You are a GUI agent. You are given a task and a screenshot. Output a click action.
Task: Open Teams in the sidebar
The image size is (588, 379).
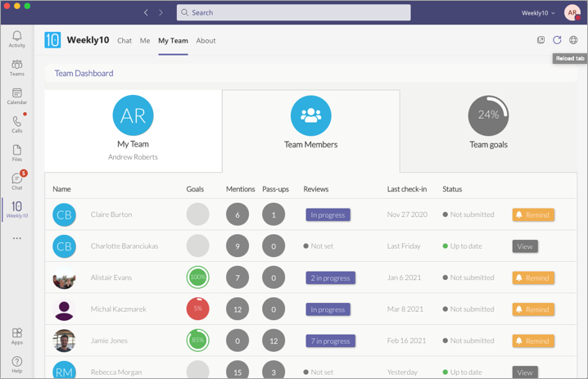tap(17, 67)
